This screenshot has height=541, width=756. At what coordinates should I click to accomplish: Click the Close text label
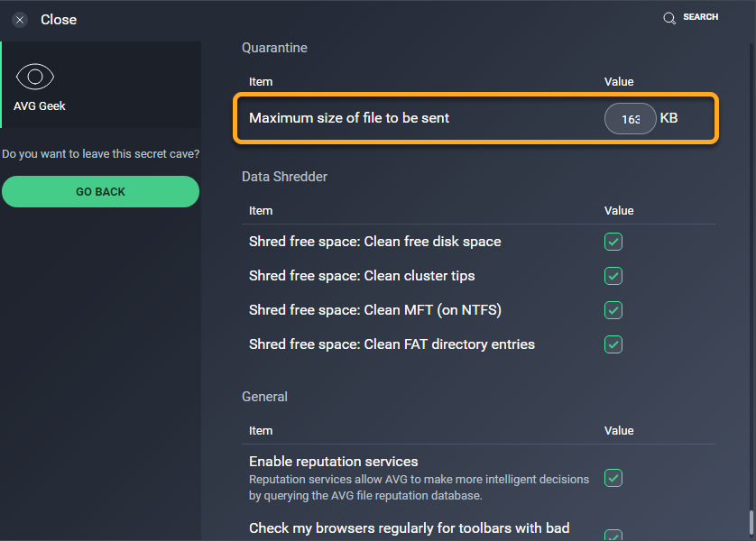point(59,20)
